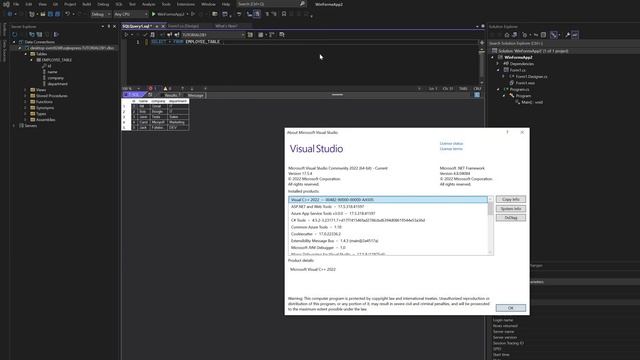Click the Bookmark toolbar icon
640x360 pixels.
tap(284, 14)
